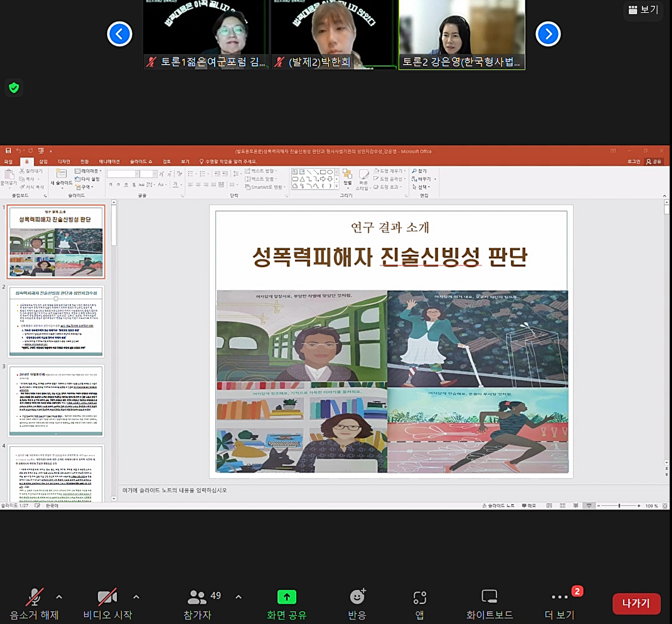Expand participants options arrow next to 49
Viewport: 672px width, 624px height.
(x=239, y=597)
